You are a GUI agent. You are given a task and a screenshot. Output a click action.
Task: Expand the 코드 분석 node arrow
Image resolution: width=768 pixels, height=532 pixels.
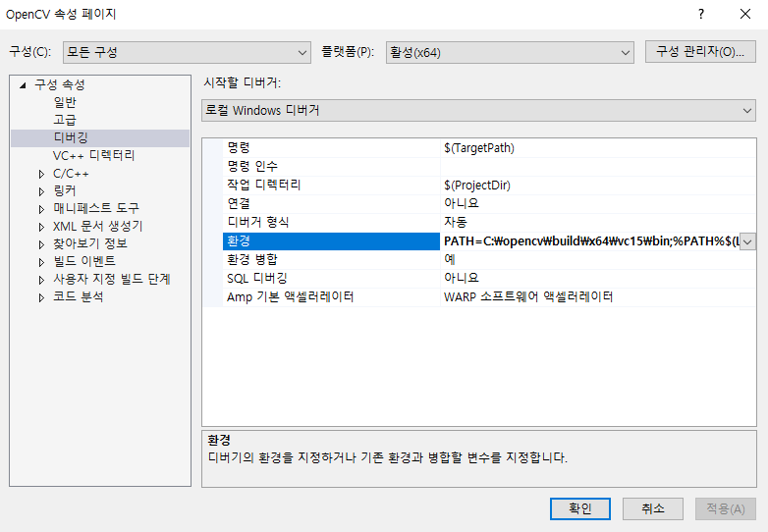(x=41, y=297)
